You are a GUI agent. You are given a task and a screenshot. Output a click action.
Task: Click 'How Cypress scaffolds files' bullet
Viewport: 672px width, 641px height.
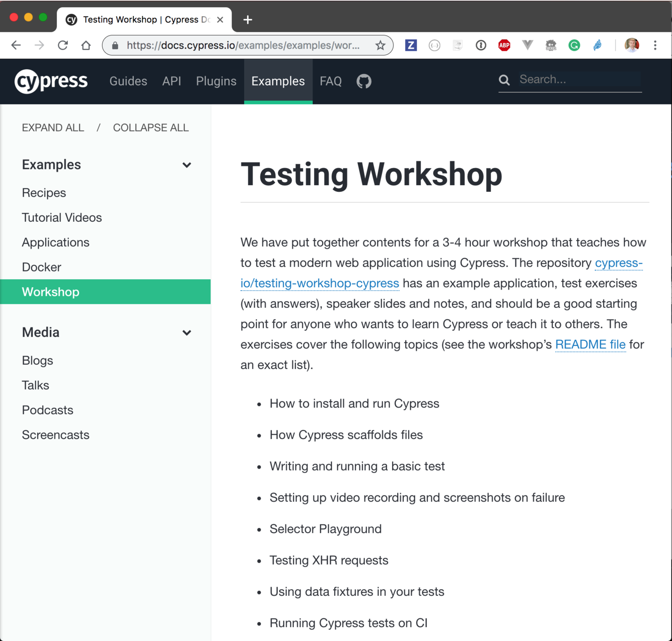[346, 435]
